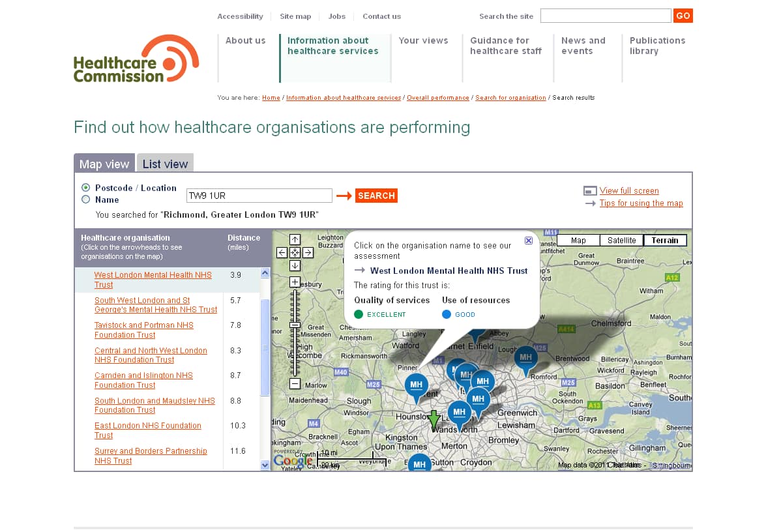766x532 pixels.
Task: Pan the map left with arrow
Action: (282, 252)
